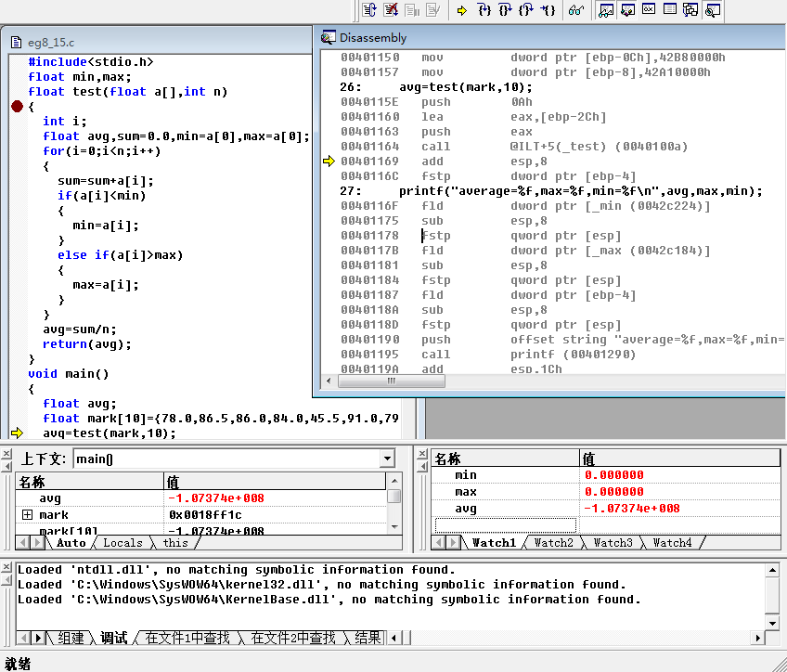Open QuickWatch with the glasses icon
The image size is (787, 672).
(575, 9)
